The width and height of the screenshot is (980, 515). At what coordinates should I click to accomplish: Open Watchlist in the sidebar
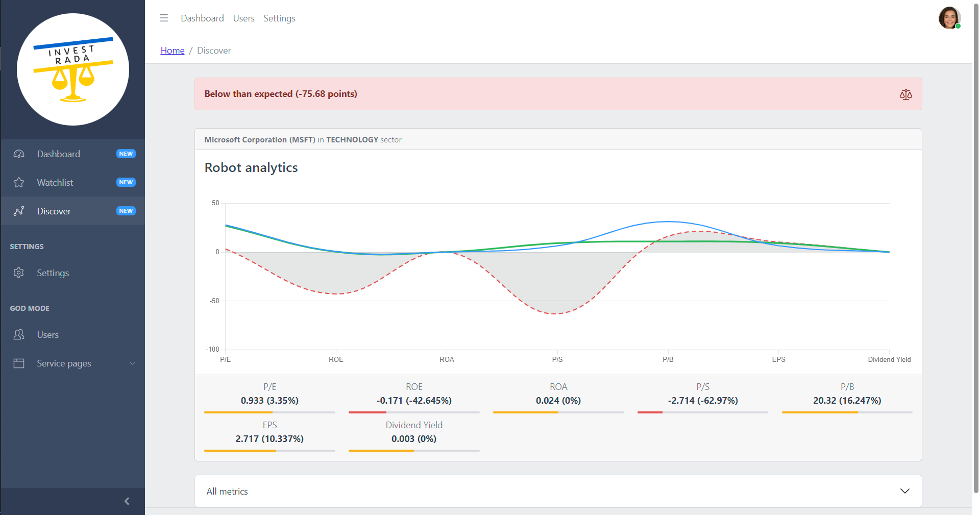(x=73, y=183)
